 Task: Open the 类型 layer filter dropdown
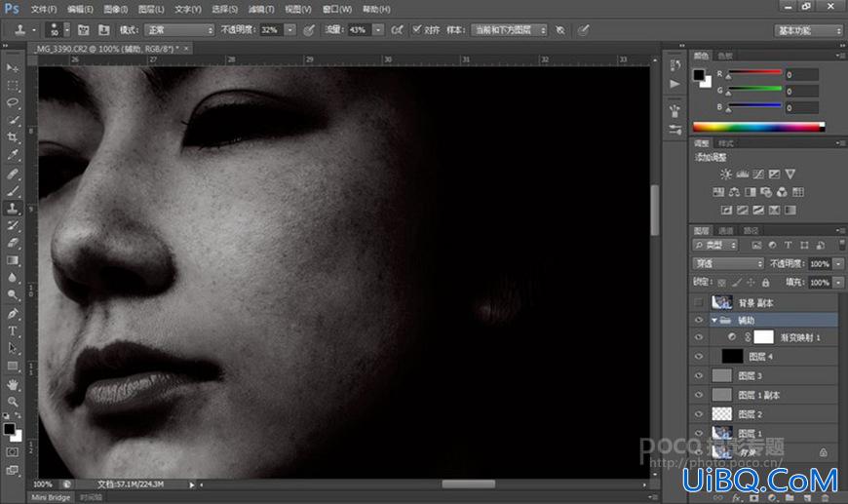point(715,246)
